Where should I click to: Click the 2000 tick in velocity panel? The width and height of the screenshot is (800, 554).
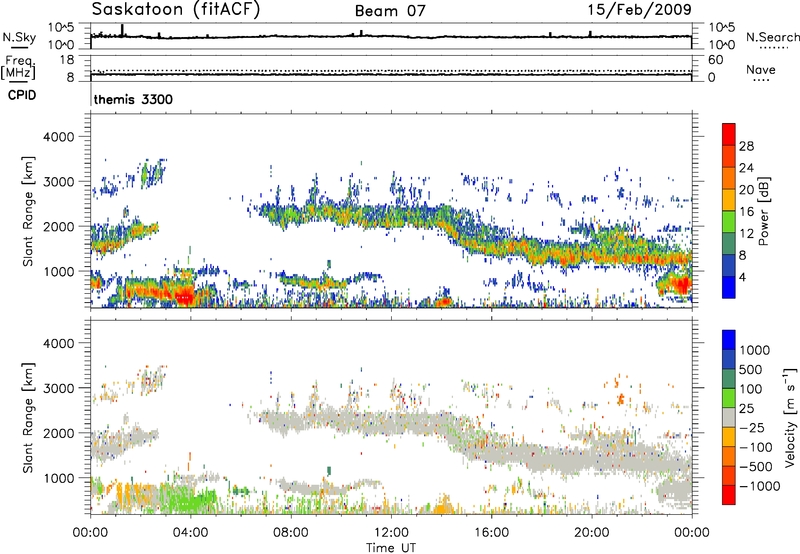tap(59, 433)
